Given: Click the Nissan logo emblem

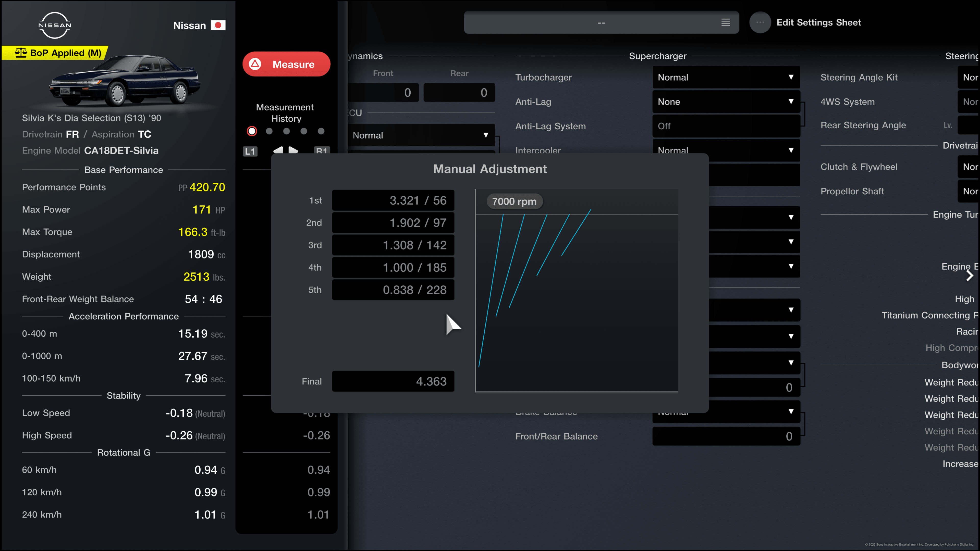Looking at the screenshot, I should [x=55, y=25].
